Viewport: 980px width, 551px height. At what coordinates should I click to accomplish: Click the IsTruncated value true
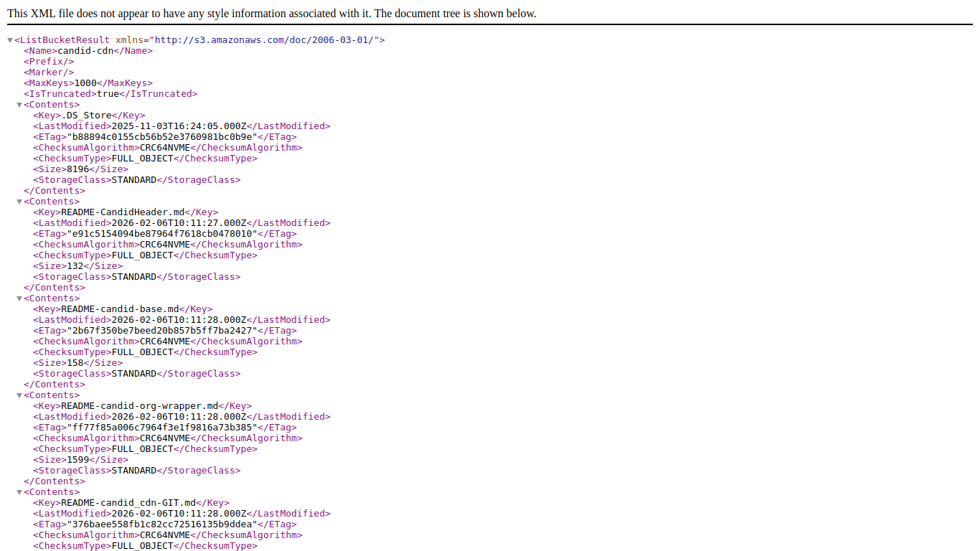108,94
